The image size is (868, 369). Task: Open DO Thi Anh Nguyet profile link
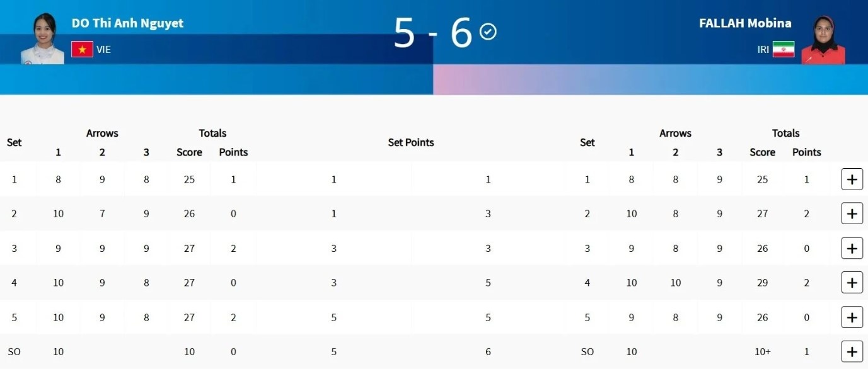[x=127, y=24]
